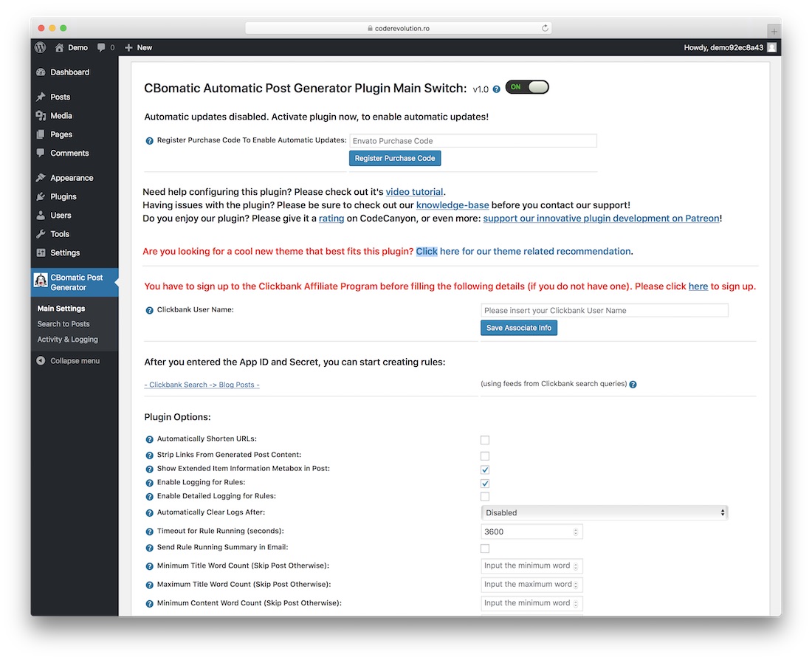
Task: Click the Settings icon in sidebar
Action: click(x=41, y=252)
